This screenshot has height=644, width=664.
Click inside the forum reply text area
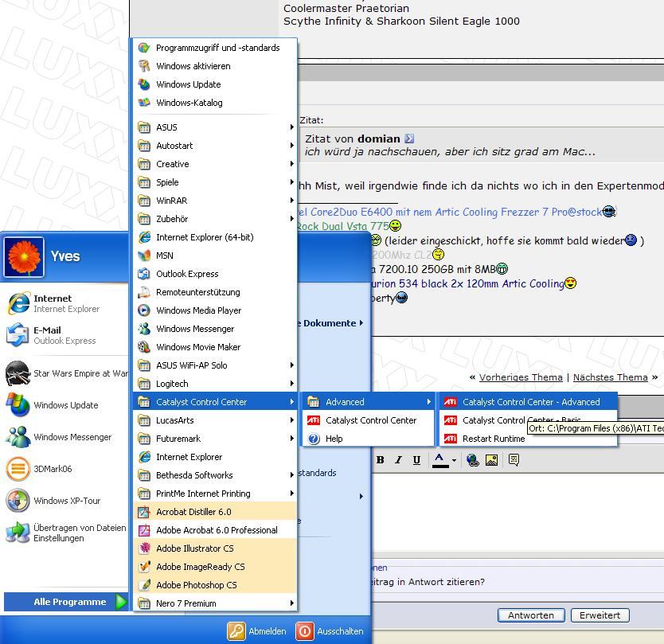click(518, 512)
